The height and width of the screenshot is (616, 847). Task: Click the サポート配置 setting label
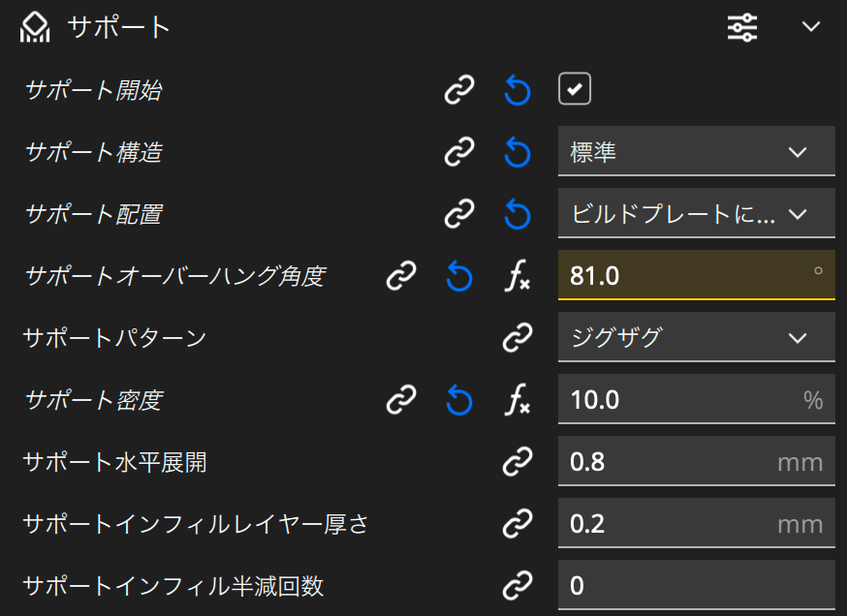pyautogui.click(x=93, y=214)
